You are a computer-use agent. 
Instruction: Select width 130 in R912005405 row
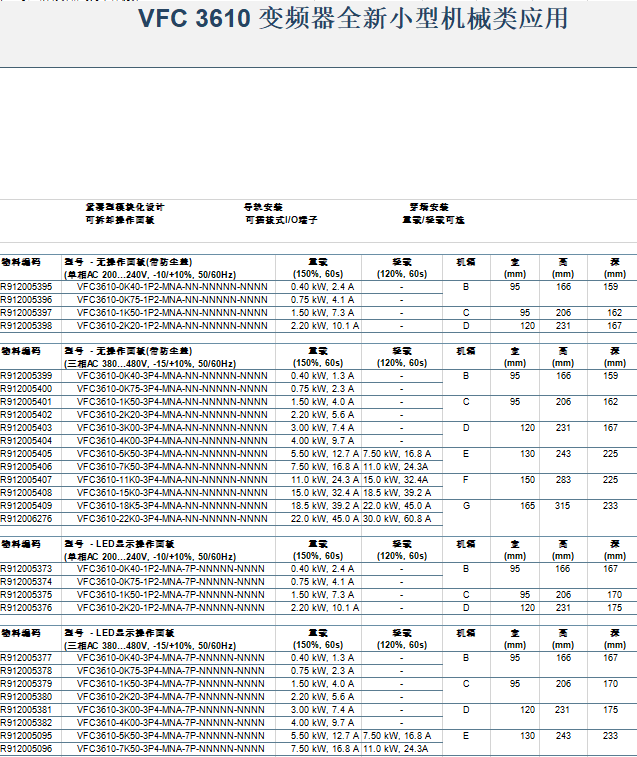(527, 454)
